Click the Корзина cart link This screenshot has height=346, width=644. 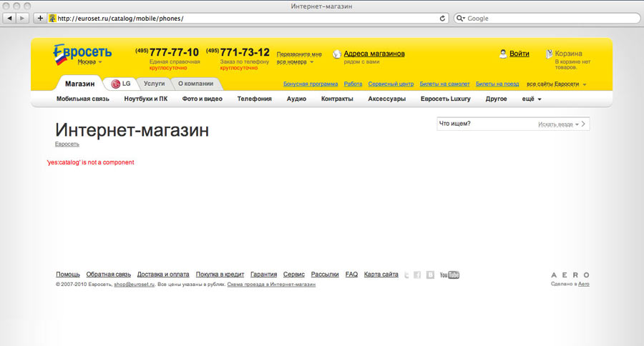coord(568,54)
